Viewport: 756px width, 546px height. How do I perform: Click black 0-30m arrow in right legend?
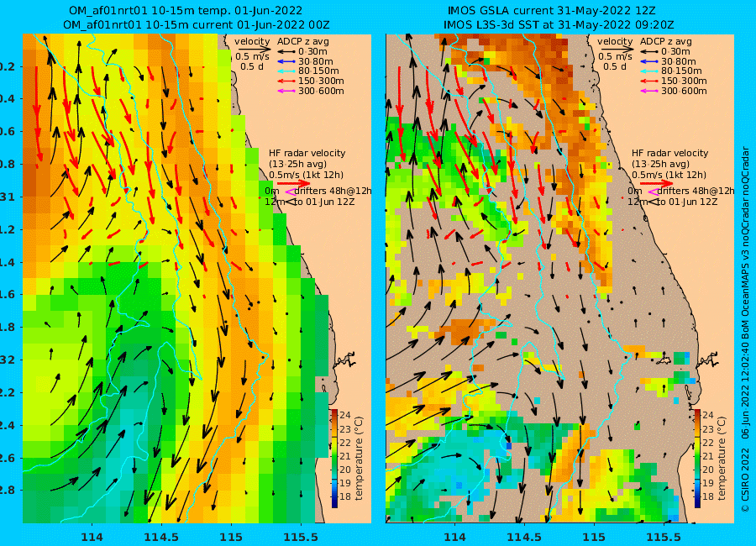tap(648, 51)
